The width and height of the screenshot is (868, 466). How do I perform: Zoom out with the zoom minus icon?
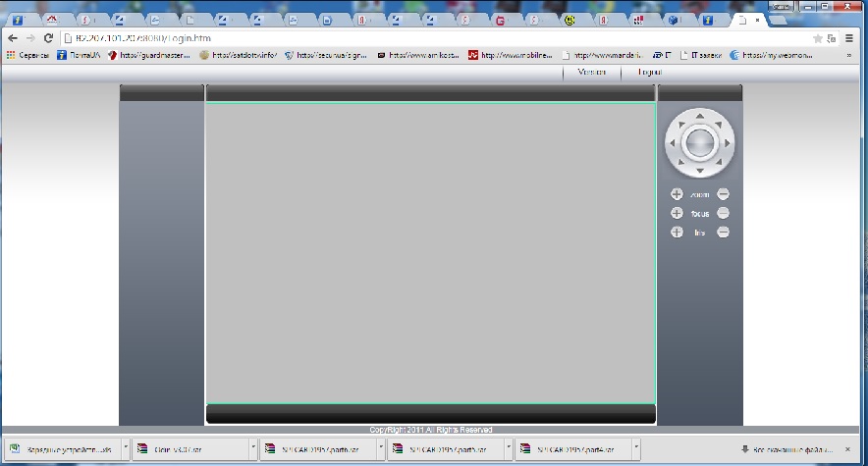(723, 194)
